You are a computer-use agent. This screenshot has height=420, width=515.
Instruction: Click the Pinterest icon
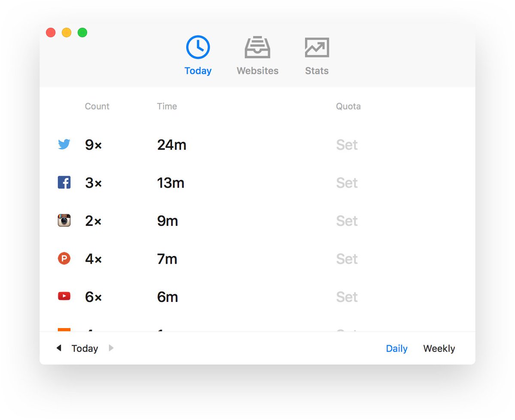(64, 258)
